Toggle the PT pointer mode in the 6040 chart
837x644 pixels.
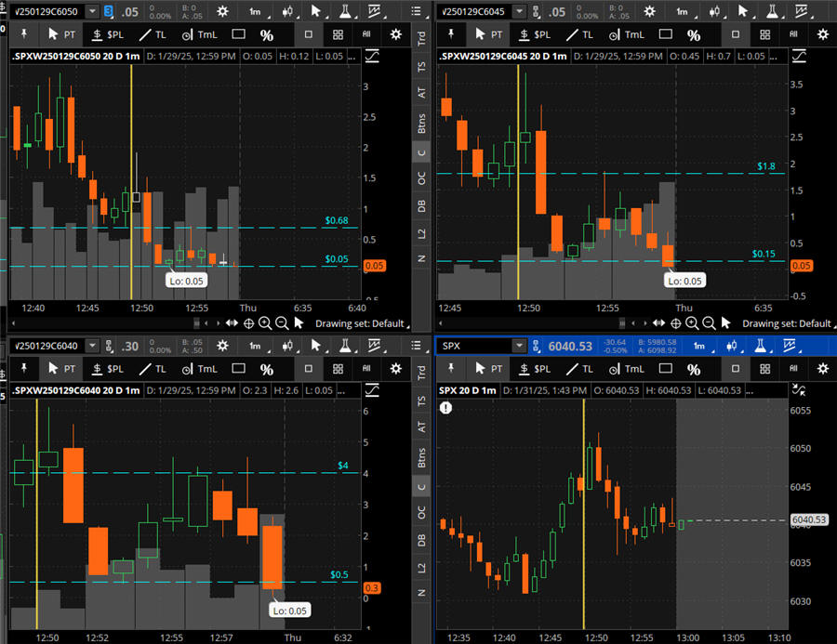point(60,368)
